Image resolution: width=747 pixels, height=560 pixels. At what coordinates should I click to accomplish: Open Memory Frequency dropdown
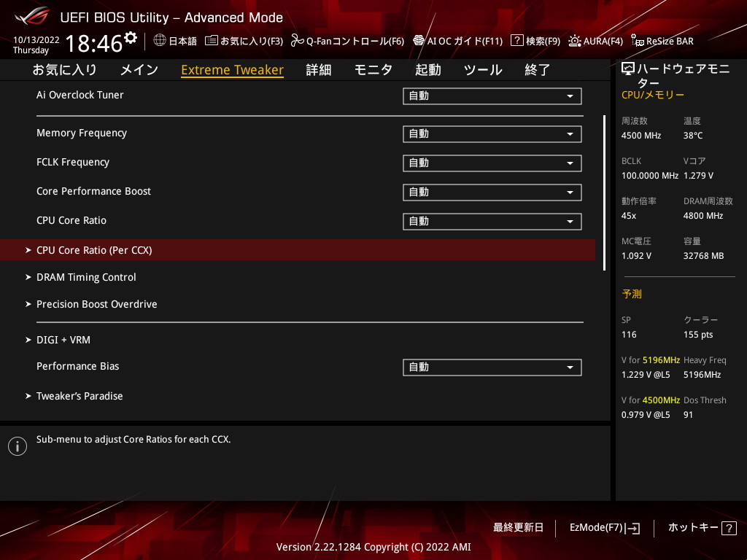pyautogui.click(x=492, y=134)
